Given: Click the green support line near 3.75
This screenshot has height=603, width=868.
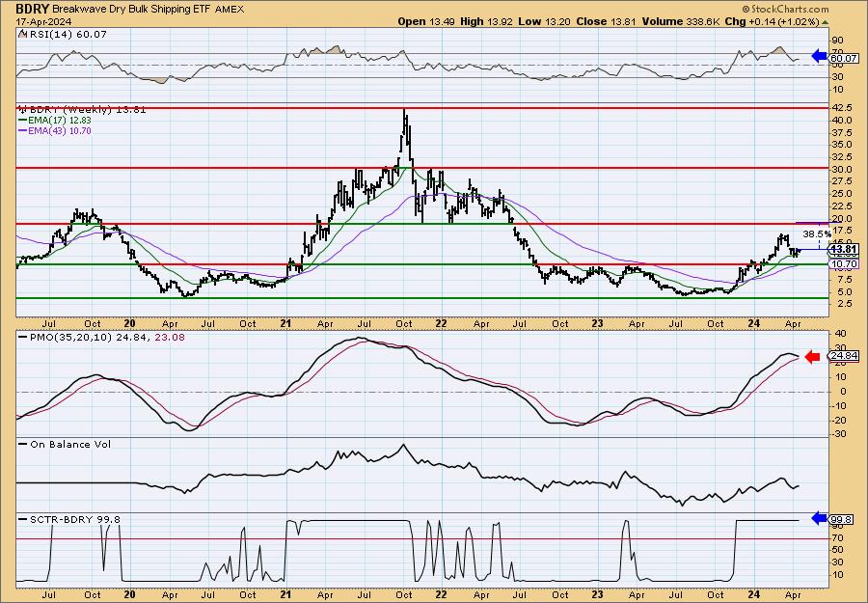Looking at the screenshot, I should coord(422,298).
